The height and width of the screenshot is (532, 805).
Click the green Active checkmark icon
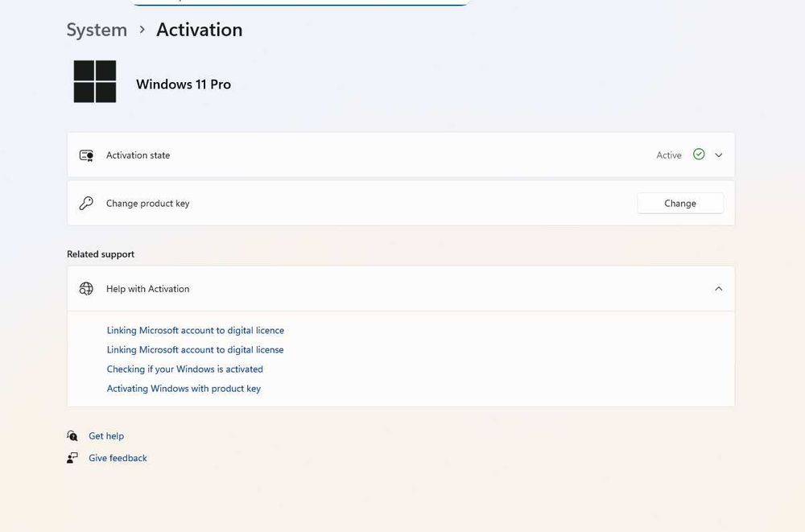699,154
